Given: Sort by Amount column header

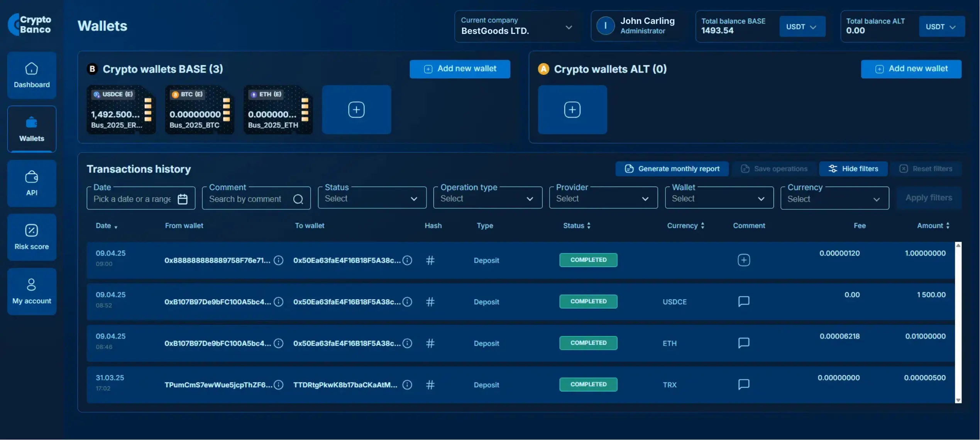Looking at the screenshot, I should pos(933,226).
